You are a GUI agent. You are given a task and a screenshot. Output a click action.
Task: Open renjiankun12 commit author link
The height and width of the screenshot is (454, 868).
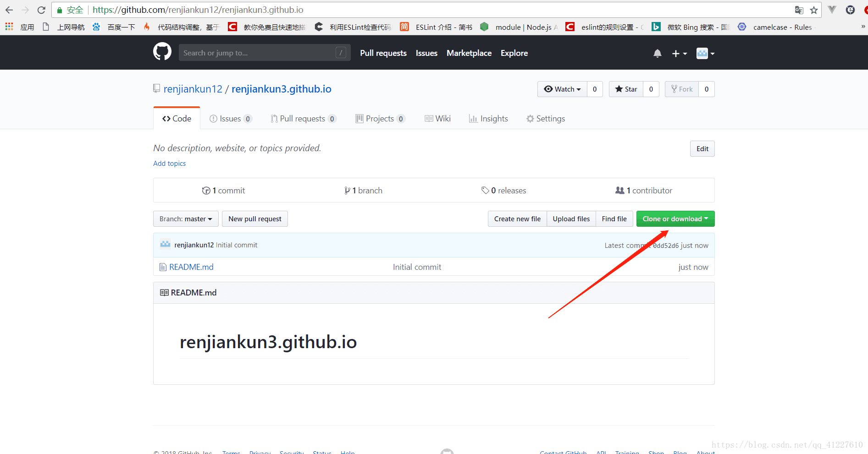coord(194,245)
